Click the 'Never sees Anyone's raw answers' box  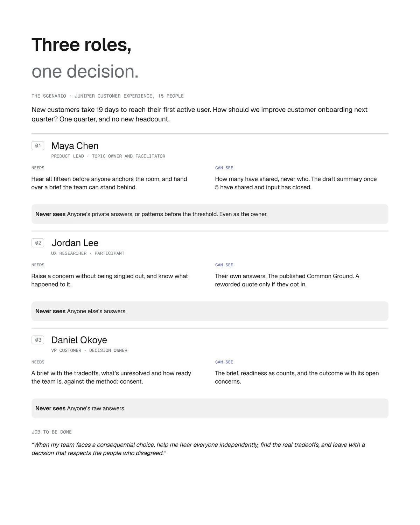pos(210,408)
